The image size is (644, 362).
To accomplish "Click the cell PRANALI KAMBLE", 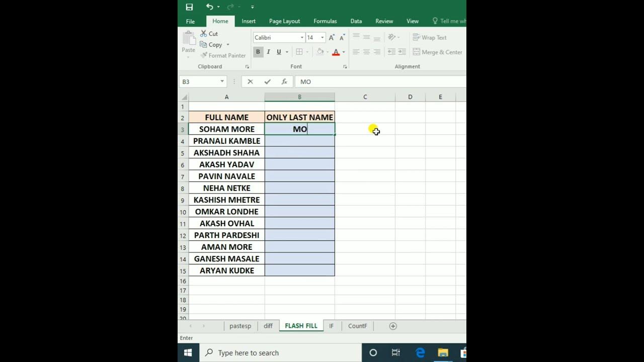I will (x=227, y=141).
